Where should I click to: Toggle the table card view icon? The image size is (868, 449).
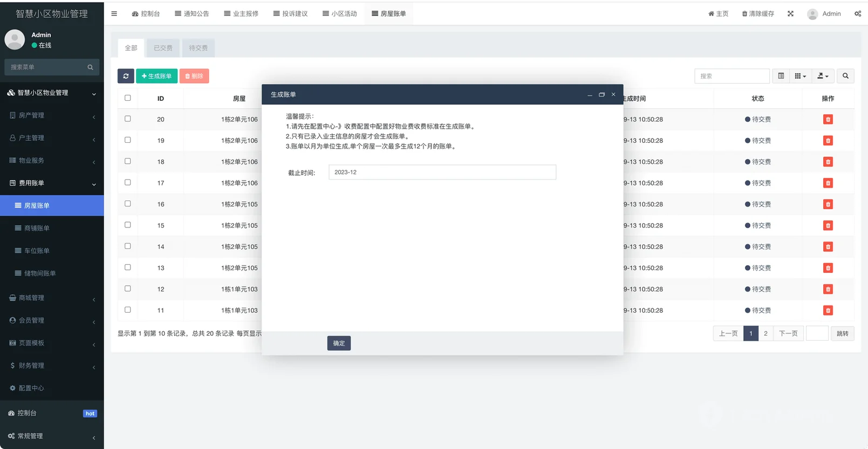[781, 76]
